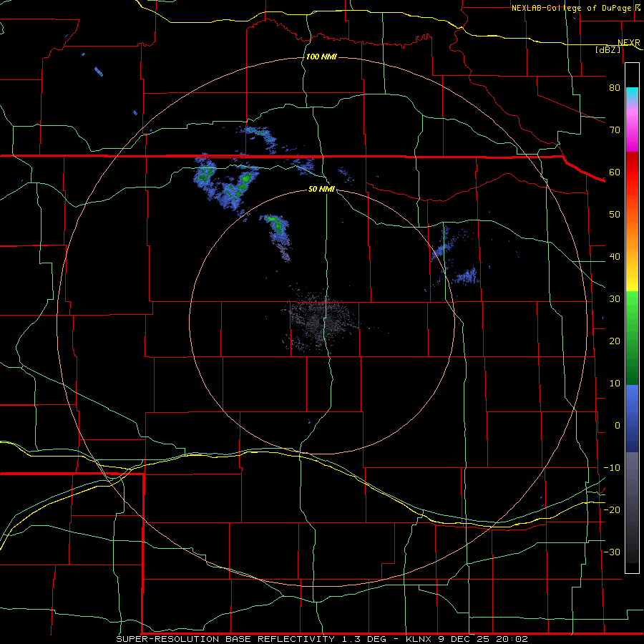The width and height of the screenshot is (644, 644).
Task: Click the 20:02 timestamp in the caption
Action: [512, 639]
